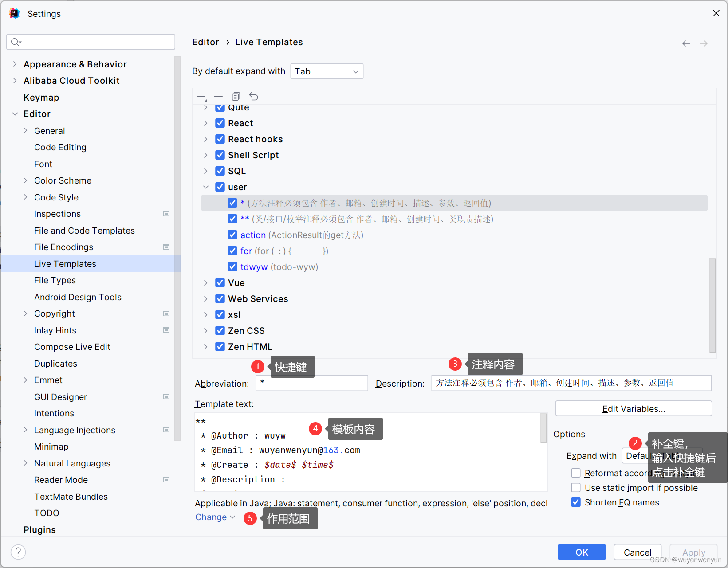Go forward in settings navigation history

tap(704, 43)
